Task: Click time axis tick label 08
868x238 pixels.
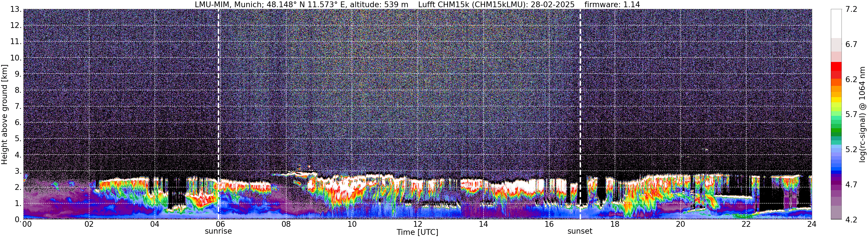Action: (x=286, y=224)
